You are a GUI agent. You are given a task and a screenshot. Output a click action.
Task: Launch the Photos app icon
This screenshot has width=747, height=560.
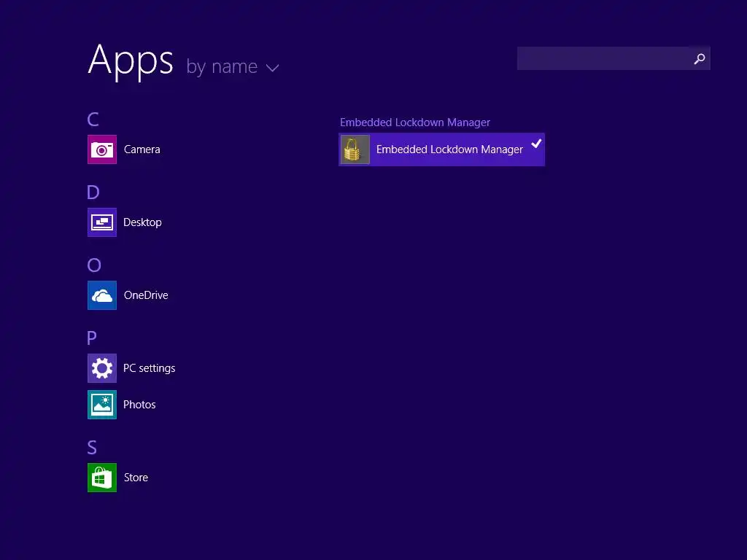(102, 405)
